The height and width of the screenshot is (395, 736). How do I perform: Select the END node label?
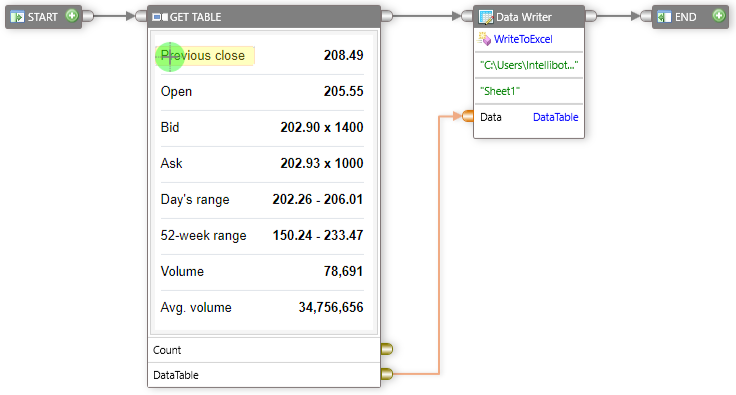685,17
